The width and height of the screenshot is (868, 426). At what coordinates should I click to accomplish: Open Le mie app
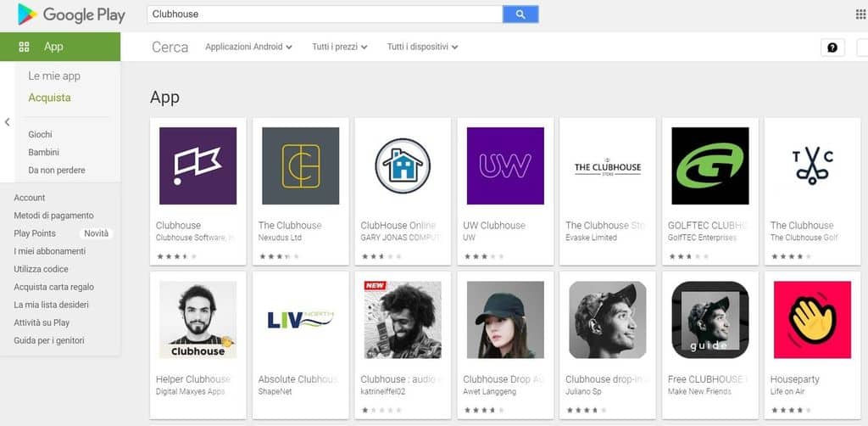[x=54, y=76]
